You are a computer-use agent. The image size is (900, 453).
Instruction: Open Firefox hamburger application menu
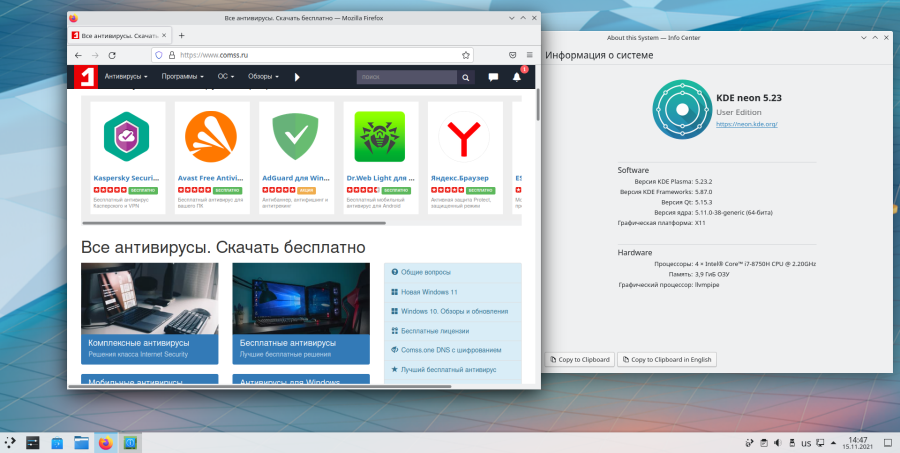(x=530, y=55)
